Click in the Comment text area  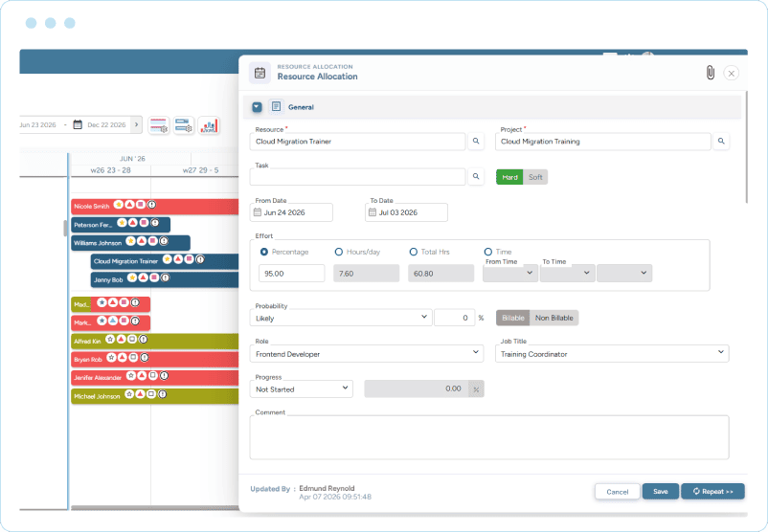click(488, 437)
